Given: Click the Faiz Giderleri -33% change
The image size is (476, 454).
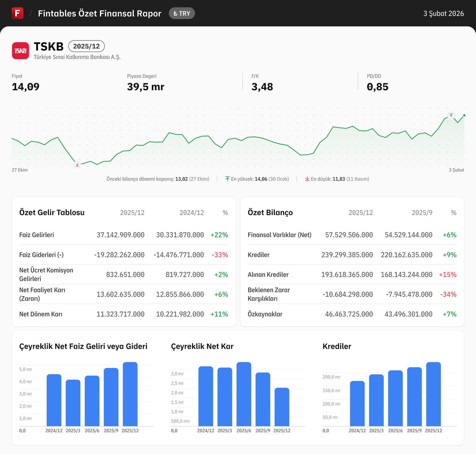Looking at the screenshot, I should pos(220,255).
